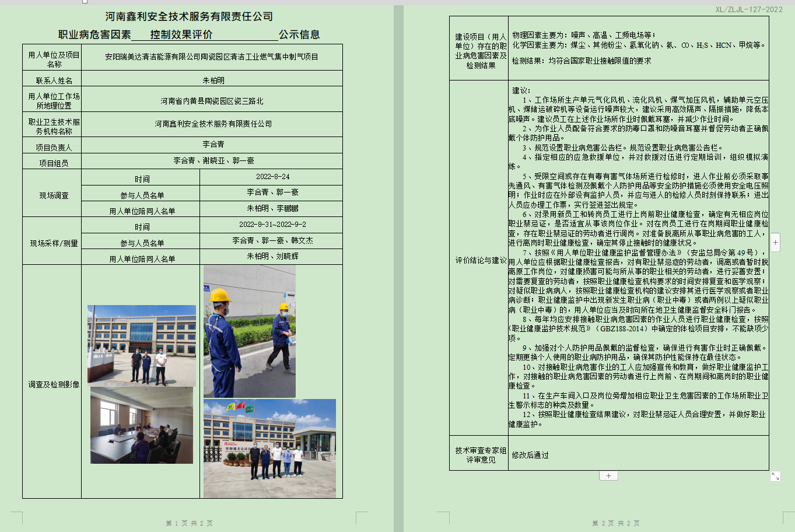This screenshot has height=532, width=795.
Task: Click the meeting room photo
Action: point(142,425)
